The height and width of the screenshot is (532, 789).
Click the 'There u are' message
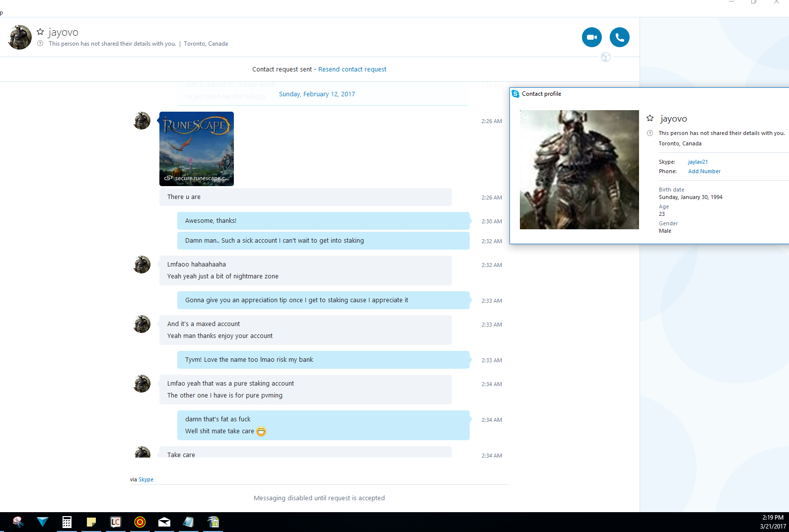click(305, 197)
